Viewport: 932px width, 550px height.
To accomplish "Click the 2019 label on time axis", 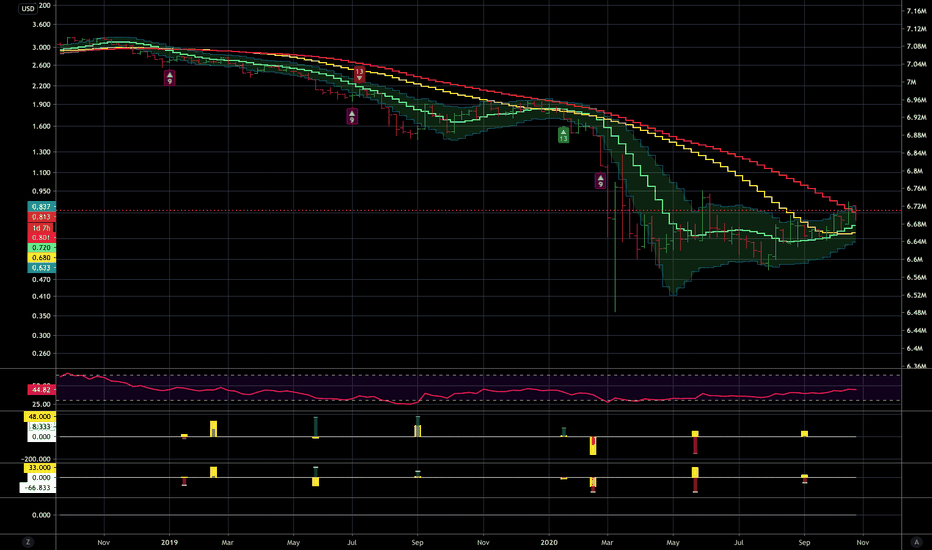I will (x=169, y=542).
